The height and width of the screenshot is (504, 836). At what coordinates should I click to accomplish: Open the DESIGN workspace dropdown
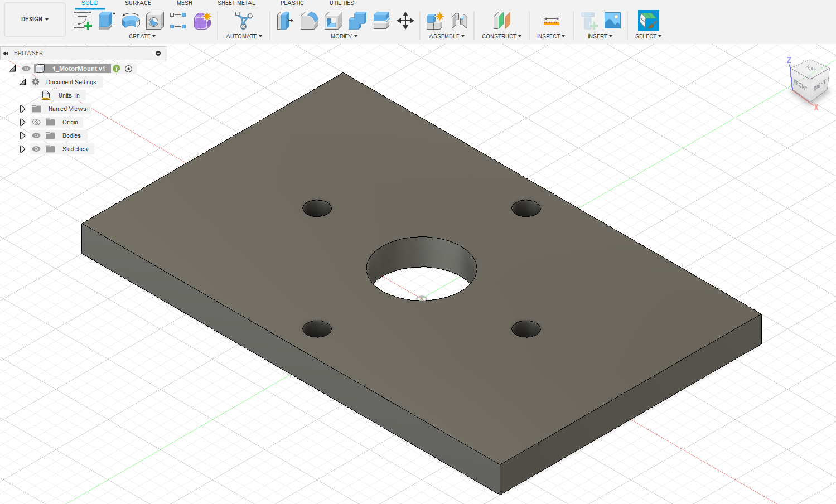coord(35,19)
